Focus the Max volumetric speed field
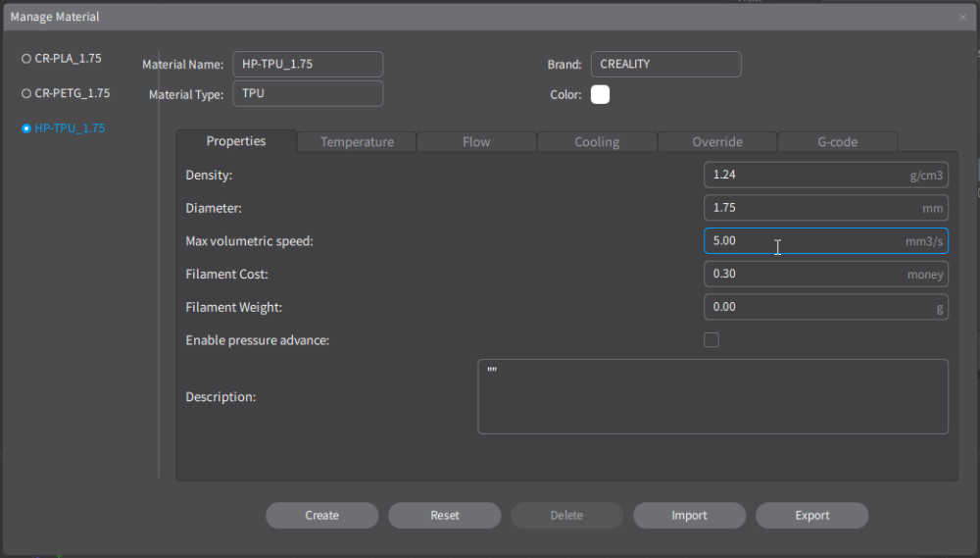This screenshot has height=558, width=980. tap(826, 241)
